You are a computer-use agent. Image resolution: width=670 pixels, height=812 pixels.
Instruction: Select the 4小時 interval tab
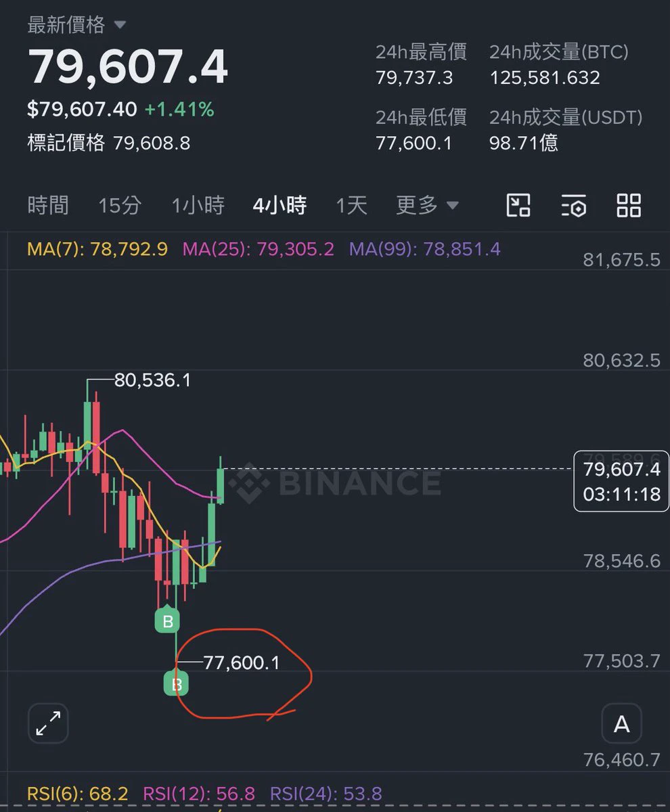pos(280,205)
